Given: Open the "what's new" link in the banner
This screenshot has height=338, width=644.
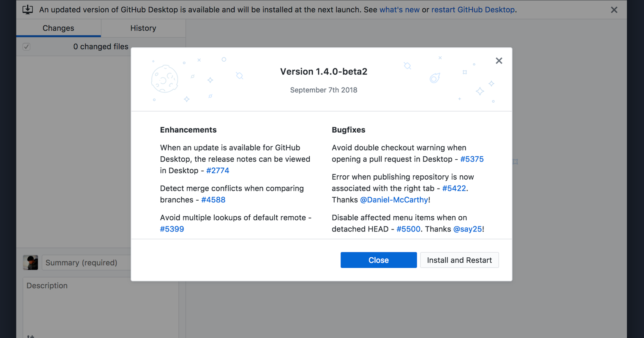Looking at the screenshot, I should pos(399,9).
